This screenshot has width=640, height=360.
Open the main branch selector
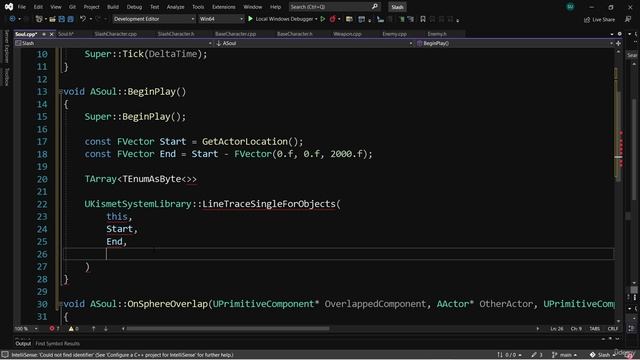click(x=564, y=355)
